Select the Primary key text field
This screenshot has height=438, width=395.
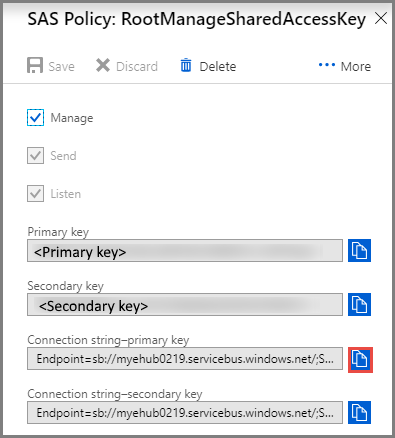(185, 250)
